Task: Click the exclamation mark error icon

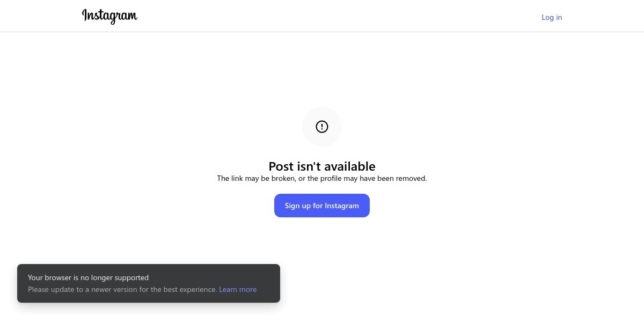Action: click(x=322, y=127)
